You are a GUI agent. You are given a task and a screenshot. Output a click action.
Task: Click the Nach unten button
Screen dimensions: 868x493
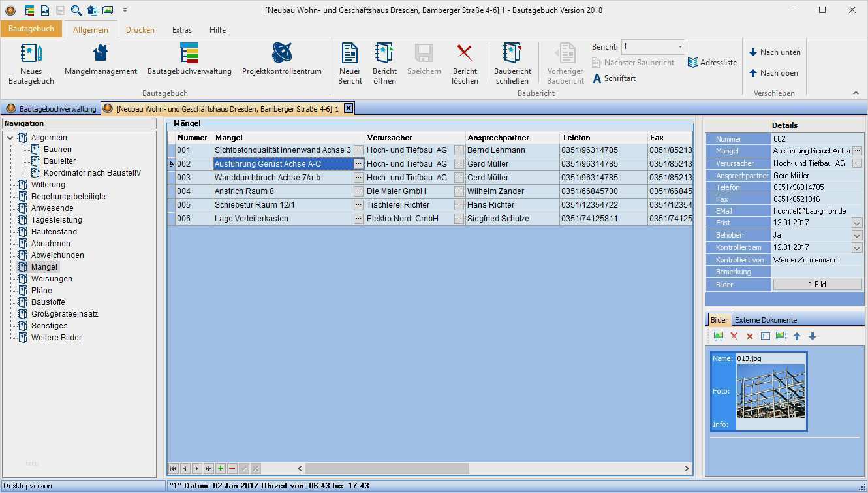click(x=774, y=52)
